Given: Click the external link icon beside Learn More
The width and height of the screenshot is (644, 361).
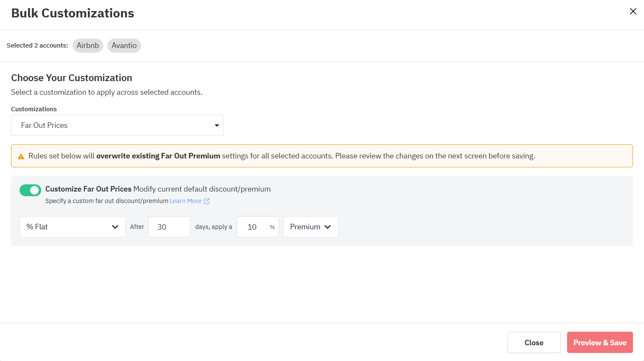Looking at the screenshot, I should click(x=207, y=201).
